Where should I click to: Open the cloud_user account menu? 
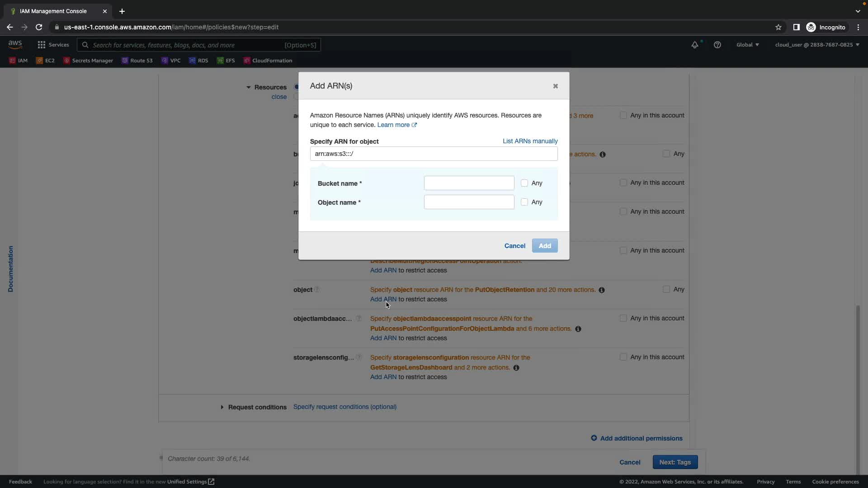click(x=817, y=45)
